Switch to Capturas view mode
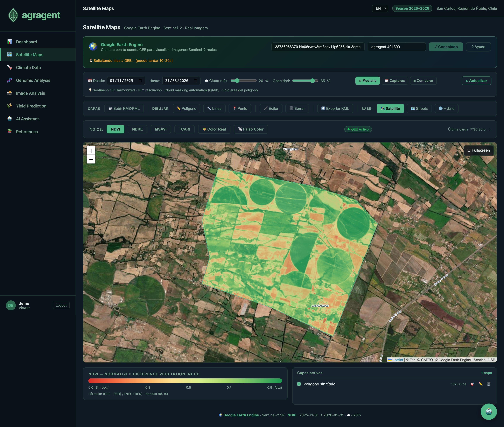The width and height of the screenshot is (504, 427). (395, 81)
